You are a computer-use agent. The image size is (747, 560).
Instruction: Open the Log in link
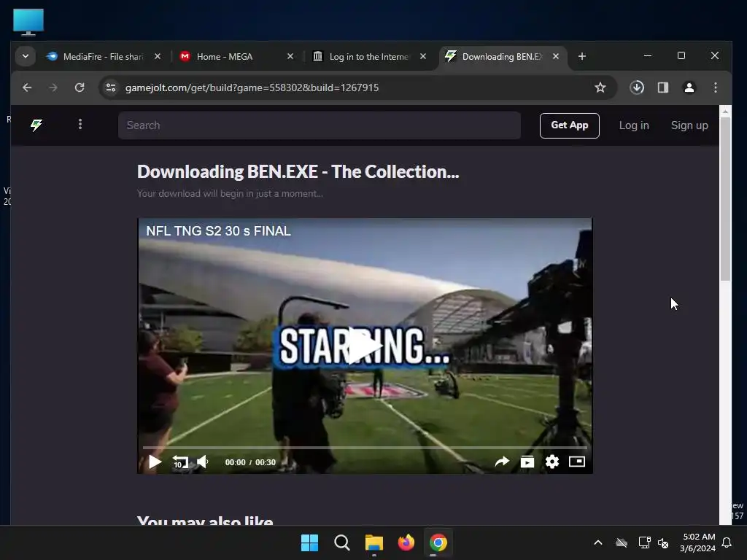tap(634, 125)
